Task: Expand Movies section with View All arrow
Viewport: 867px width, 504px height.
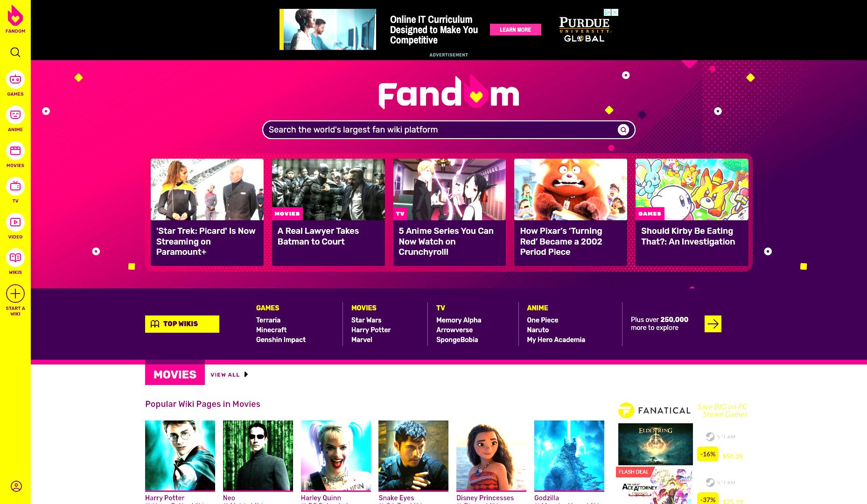Action: (230, 375)
